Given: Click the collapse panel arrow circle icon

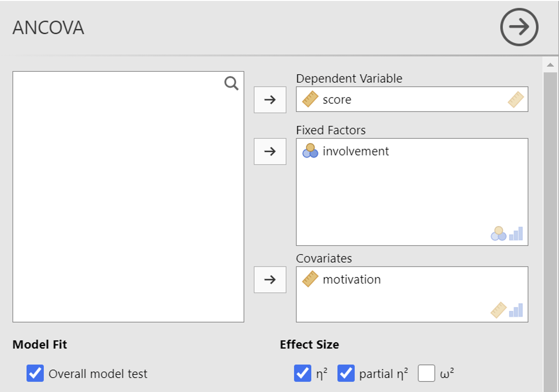Looking at the screenshot, I should [519, 27].
